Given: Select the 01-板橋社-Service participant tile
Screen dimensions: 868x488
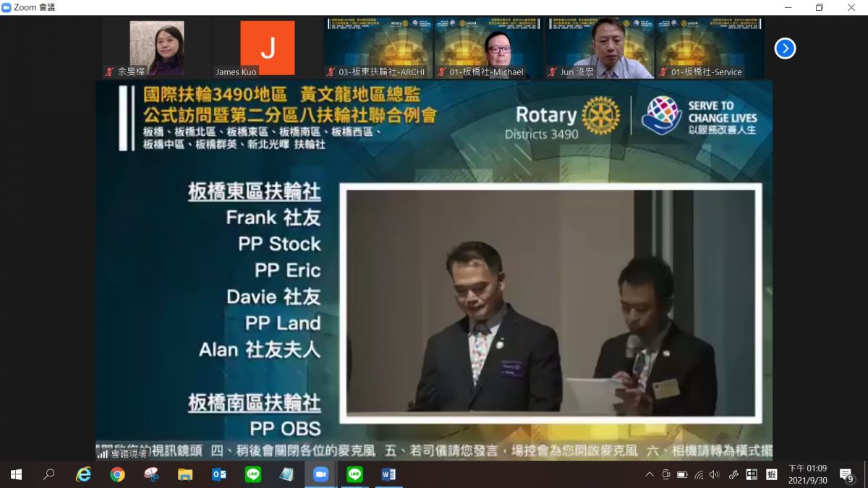Looking at the screenshot, I should click(x=710, y=48).
